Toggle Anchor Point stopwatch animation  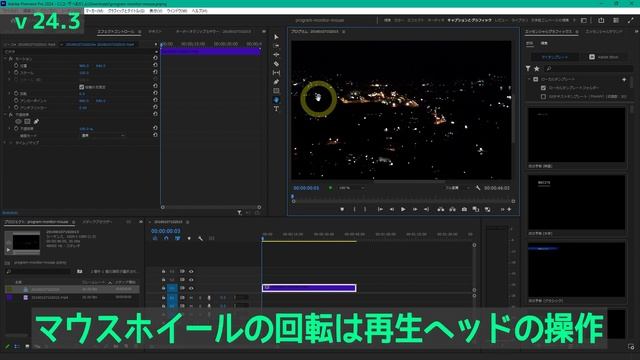coord(16,100)
